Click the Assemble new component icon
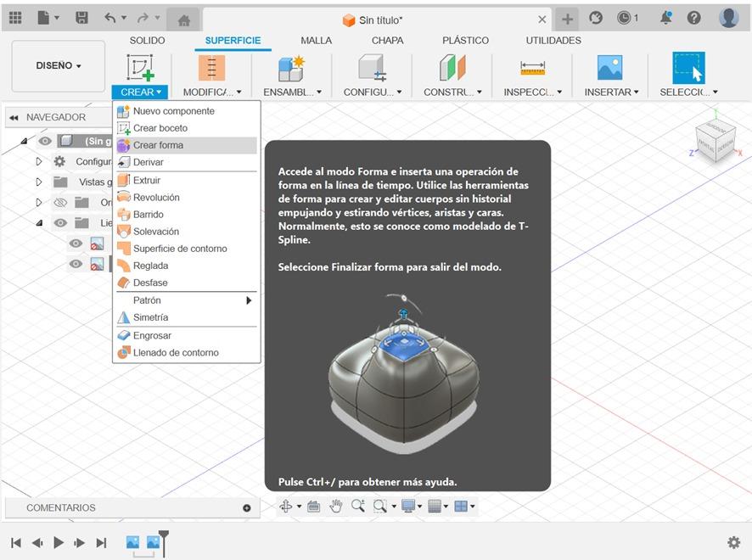The image size is (752, 560). coord(291,68)
